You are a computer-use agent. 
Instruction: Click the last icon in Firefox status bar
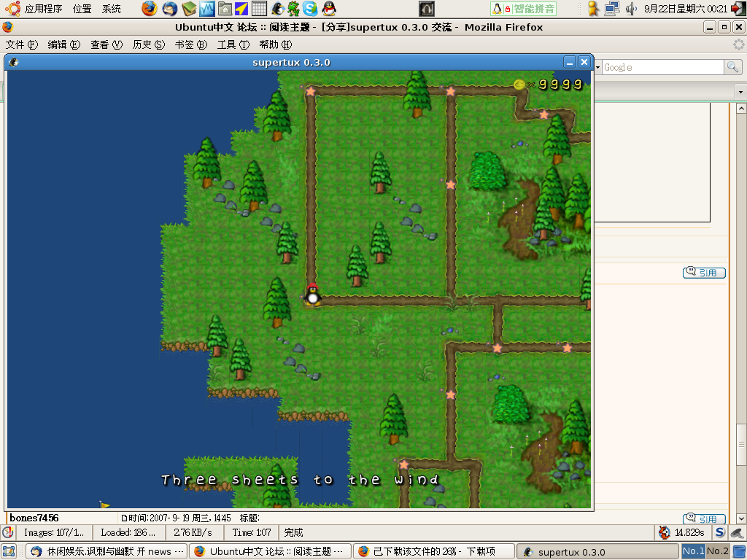(738, 532)
